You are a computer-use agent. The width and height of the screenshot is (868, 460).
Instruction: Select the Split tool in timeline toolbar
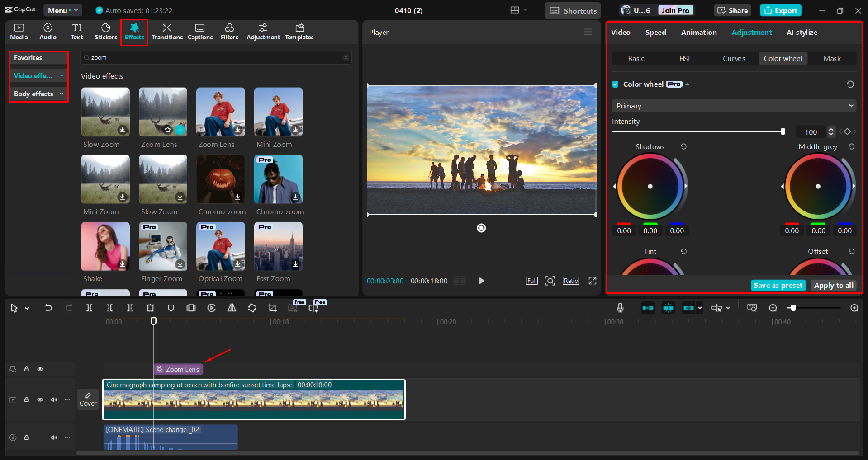pyautogui.click(x=89, y=308)
